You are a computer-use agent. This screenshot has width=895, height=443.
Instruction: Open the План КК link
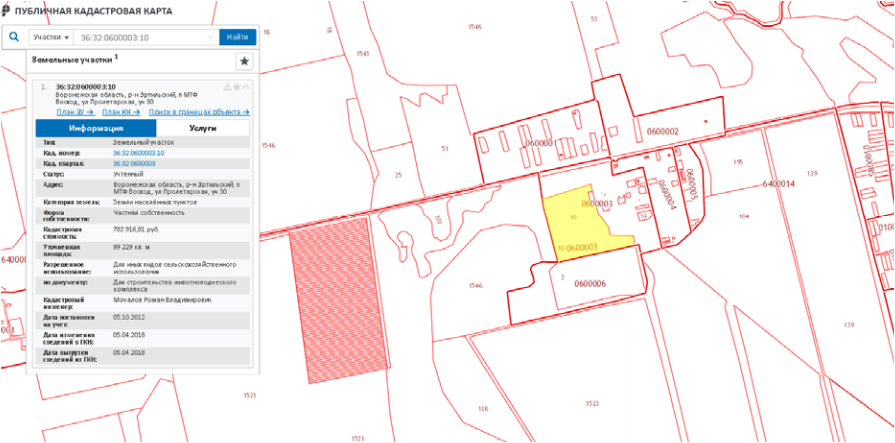click(121, 112)
